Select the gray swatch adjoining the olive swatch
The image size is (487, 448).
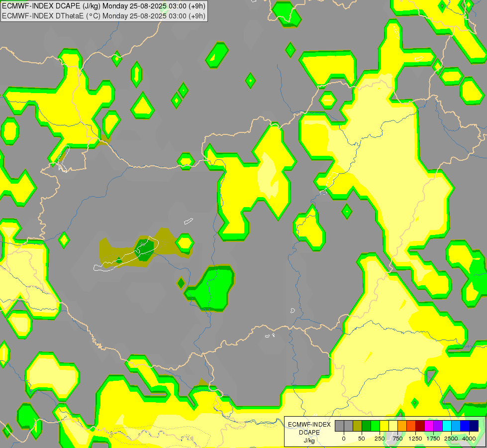pyautogui.click(x=349, y=426)
